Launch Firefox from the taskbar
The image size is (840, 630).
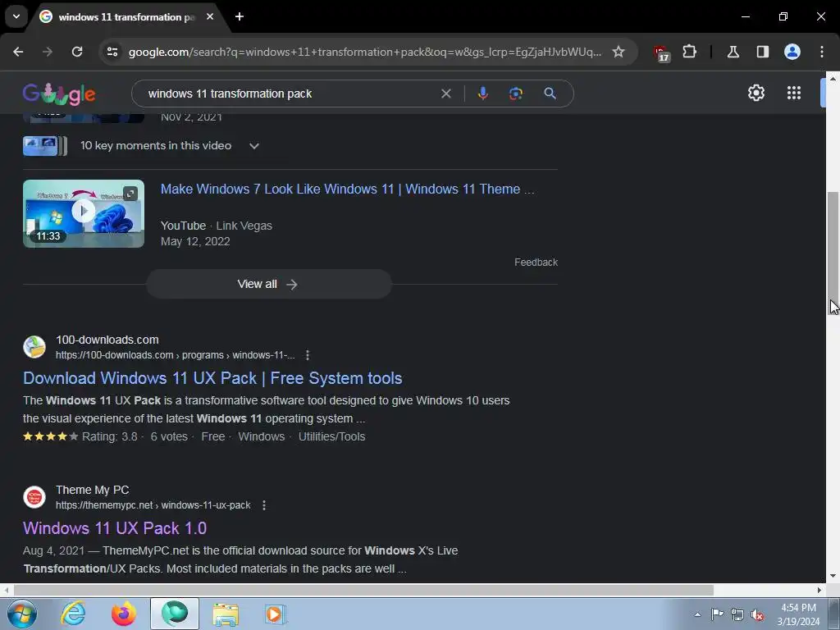[124, 614]
